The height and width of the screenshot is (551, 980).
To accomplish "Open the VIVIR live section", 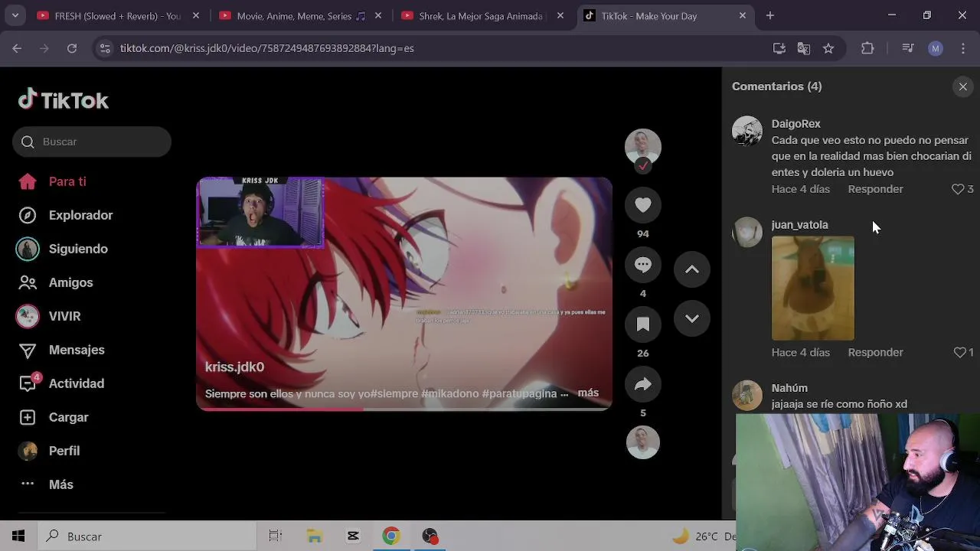I will coord(64,316).
